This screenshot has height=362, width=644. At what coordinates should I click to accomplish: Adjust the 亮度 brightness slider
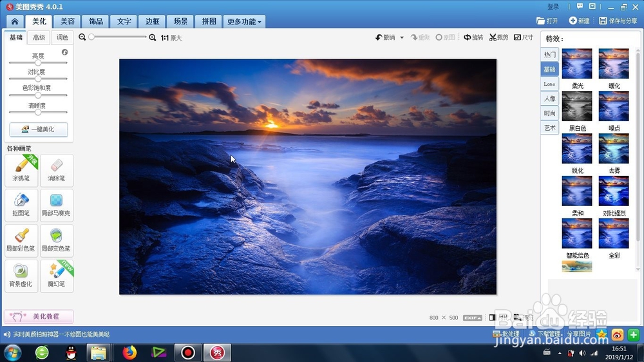click(x=38, y=63)
